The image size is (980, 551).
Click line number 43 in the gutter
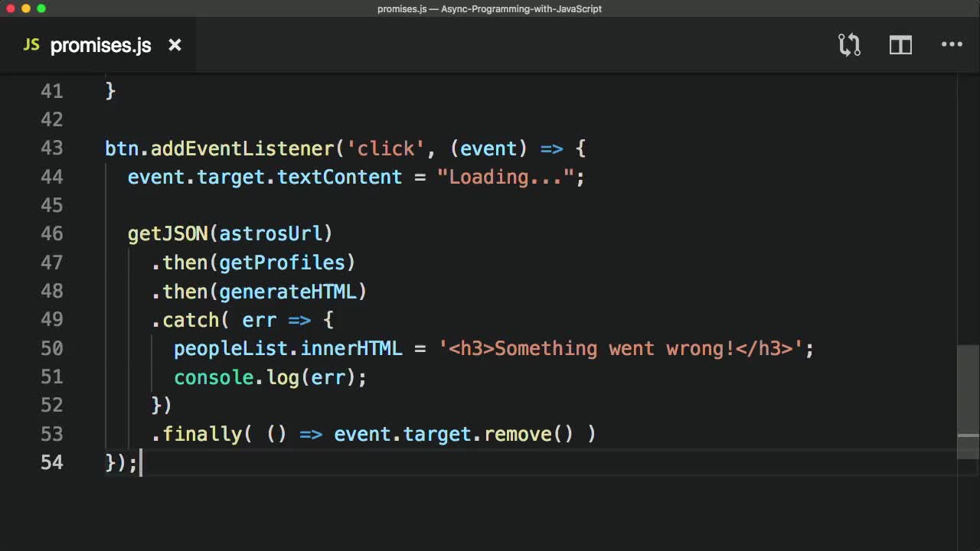[x=52, y=148]
